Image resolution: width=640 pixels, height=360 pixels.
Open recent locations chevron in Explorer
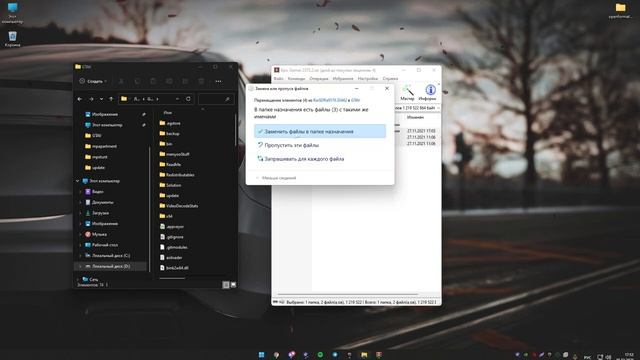101,99
